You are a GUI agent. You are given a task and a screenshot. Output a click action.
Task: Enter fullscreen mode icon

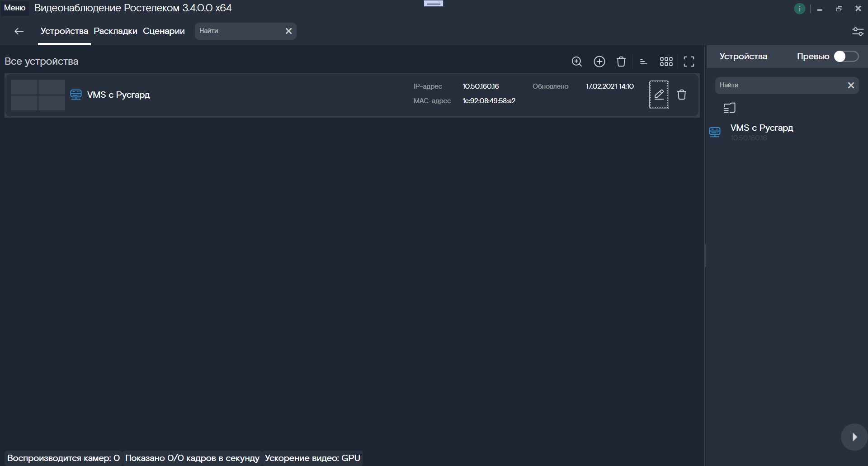689,62
